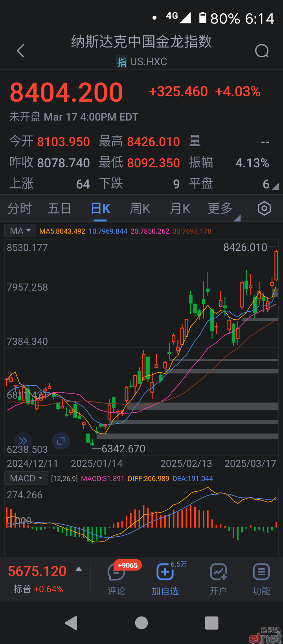Open the MA indicator dropdown
283x644 pixels.
click(x=20, y=231)
